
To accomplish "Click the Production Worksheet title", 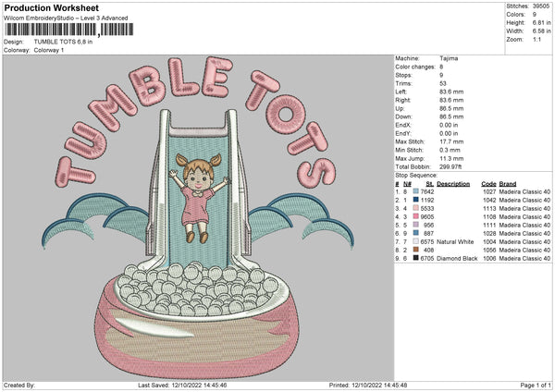I will [x=51, y=7].
